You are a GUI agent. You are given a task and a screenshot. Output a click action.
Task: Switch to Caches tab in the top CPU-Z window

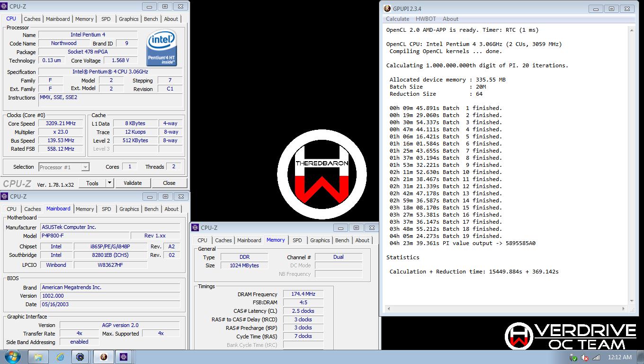click(x=32, y=19)
